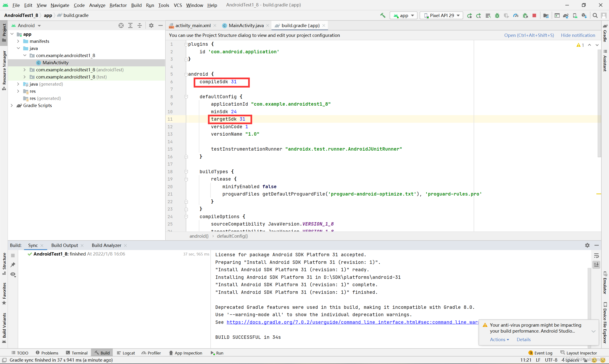Open Layout Inspector
Viewport: 609px width, 364px height.
point(579,353)
